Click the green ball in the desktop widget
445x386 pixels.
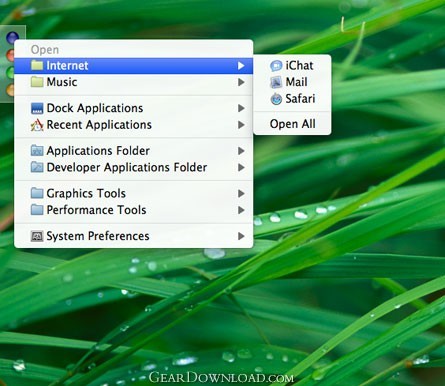tap(10, 72)
